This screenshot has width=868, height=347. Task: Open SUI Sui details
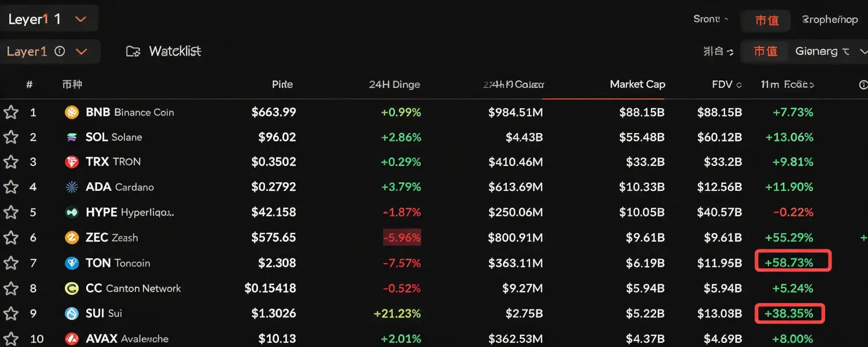(x=104, y=313)
